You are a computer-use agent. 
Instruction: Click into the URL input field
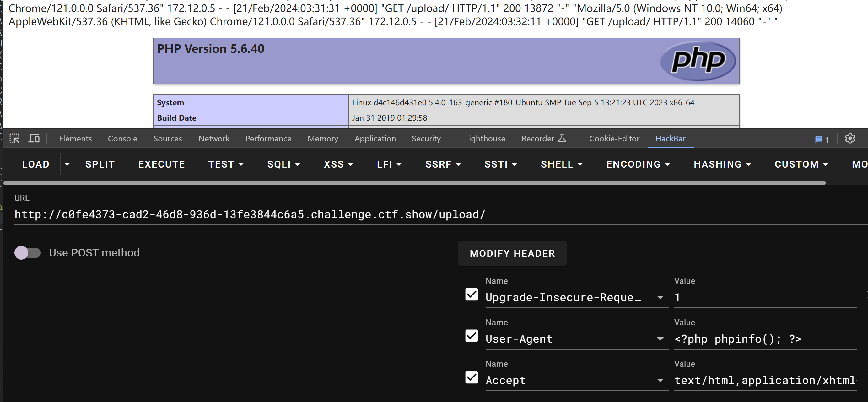tap(441, 214)
